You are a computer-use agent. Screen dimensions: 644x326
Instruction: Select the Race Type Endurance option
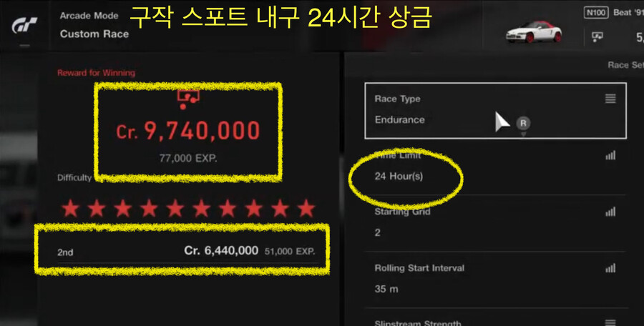click(x=495, y=110)
